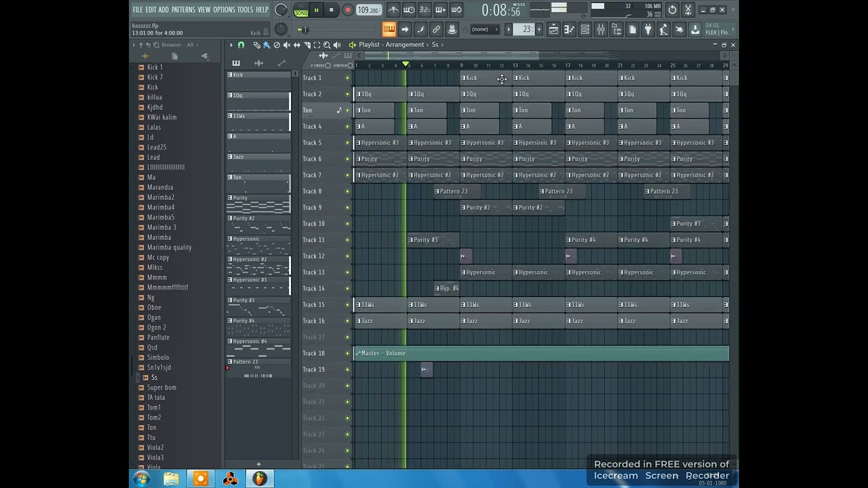This screenshot has height=488, width=868.
Task: Click the browser search magnifier icon
Action: point(156,45)
